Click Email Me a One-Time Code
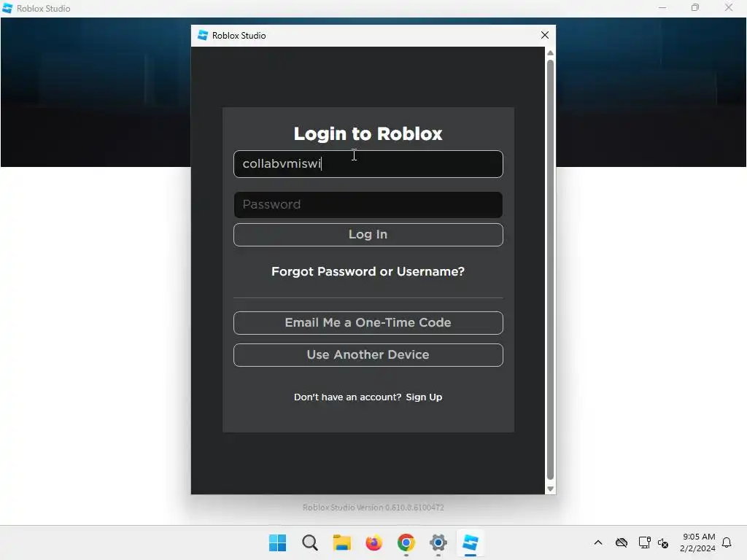747x560 pixels. [x=368, y=323]
